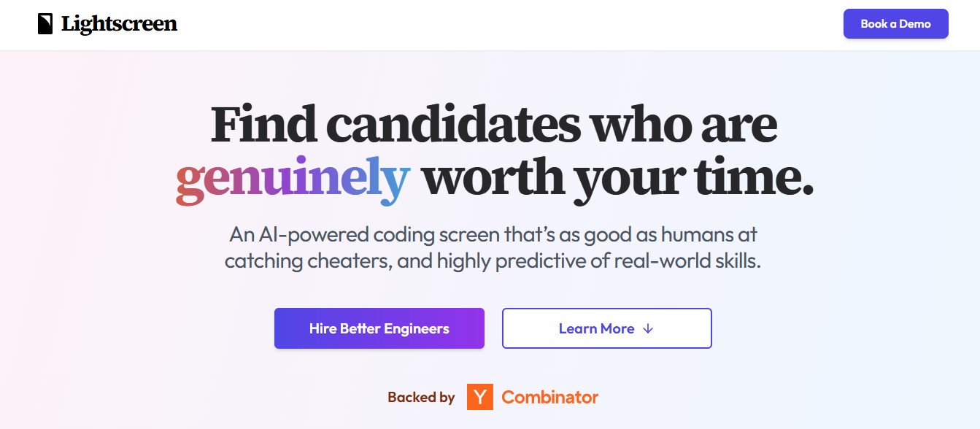Click the headline words worth your time

(x=617, y=179)
